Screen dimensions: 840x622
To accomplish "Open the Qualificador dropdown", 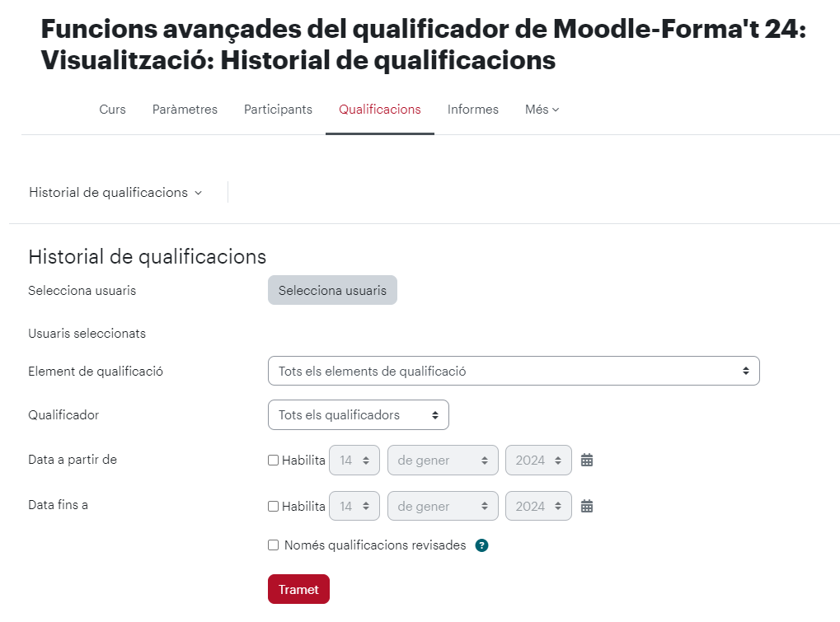I will [x=358, y=414].
